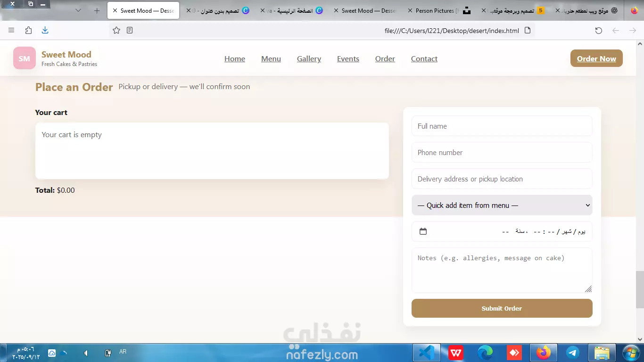This screenshot has width=644, height=362.
Task: Expand the Quick add item from menu dropdown
Action: coord(502,206)
